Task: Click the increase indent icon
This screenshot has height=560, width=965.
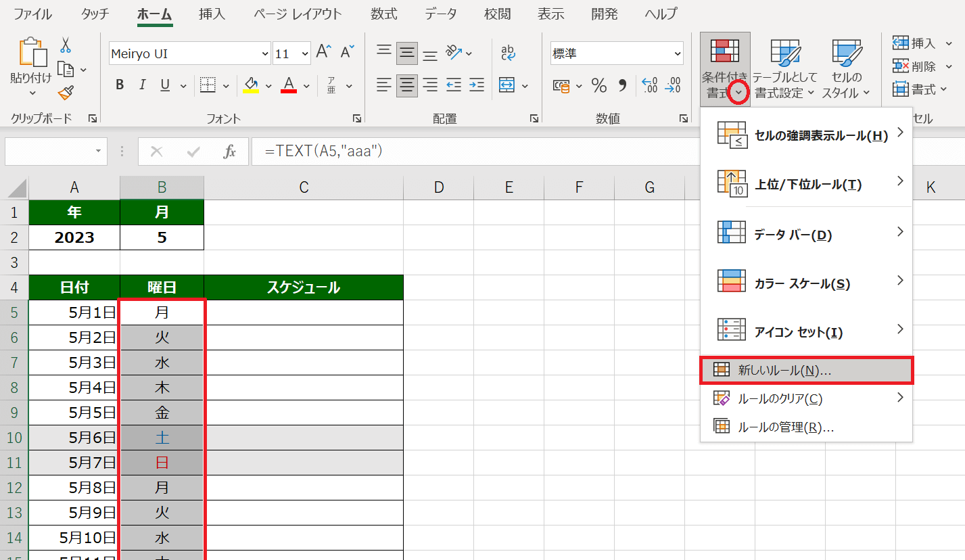Action: [x=477, y=85]
